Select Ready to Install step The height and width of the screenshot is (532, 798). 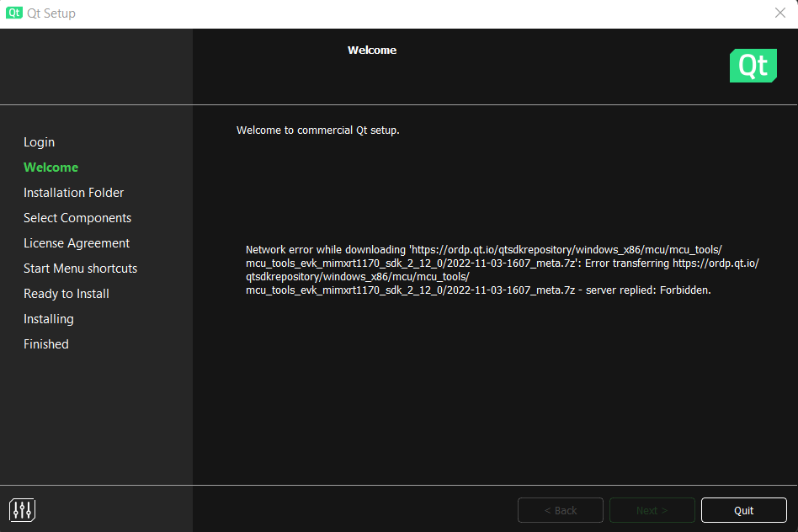(x=66, y=294)
